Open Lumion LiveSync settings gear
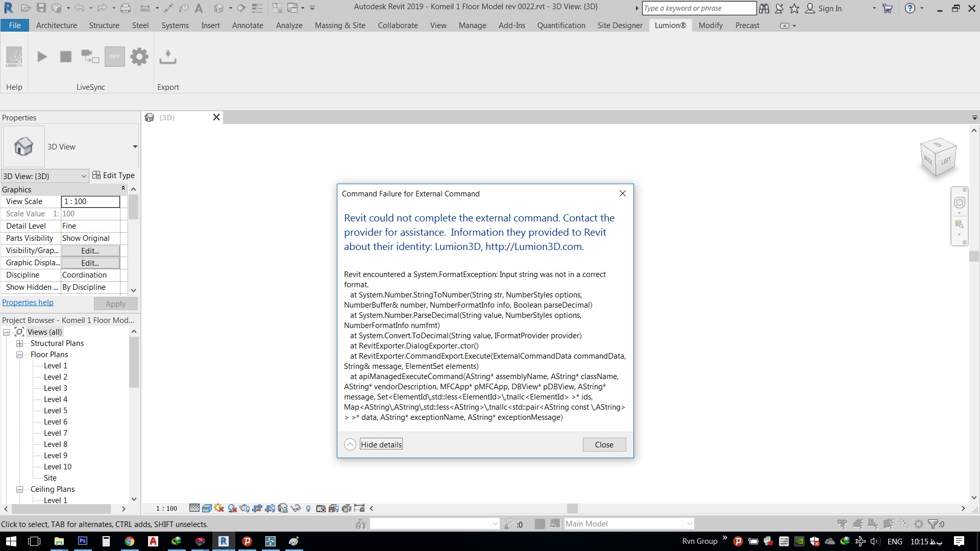This screenshot has width=980, height=551. point(139,57)
